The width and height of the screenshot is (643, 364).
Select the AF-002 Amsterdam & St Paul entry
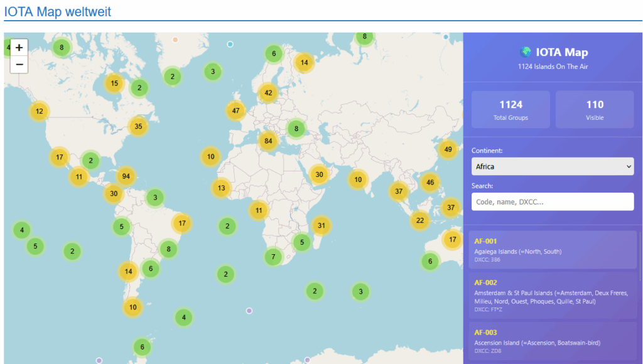(552, 295)
